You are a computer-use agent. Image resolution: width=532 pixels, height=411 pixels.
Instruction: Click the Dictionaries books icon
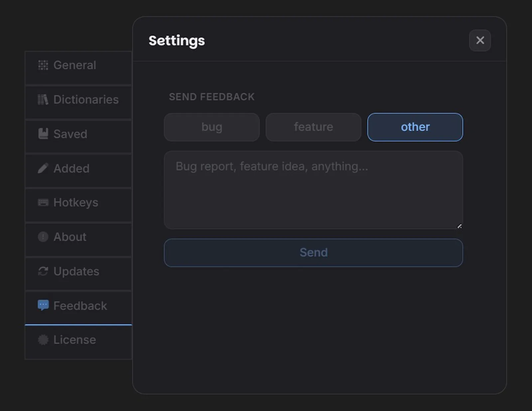click(43, 99)
